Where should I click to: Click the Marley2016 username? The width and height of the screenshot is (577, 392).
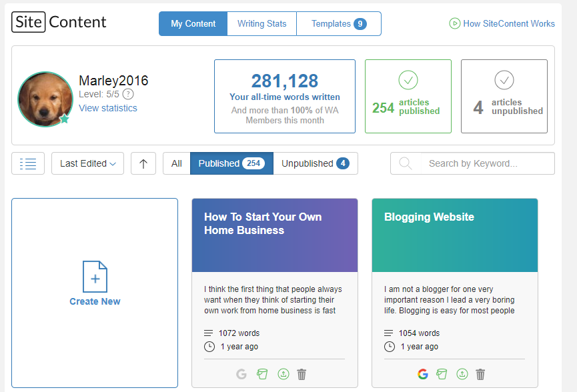tap(113, 81)
